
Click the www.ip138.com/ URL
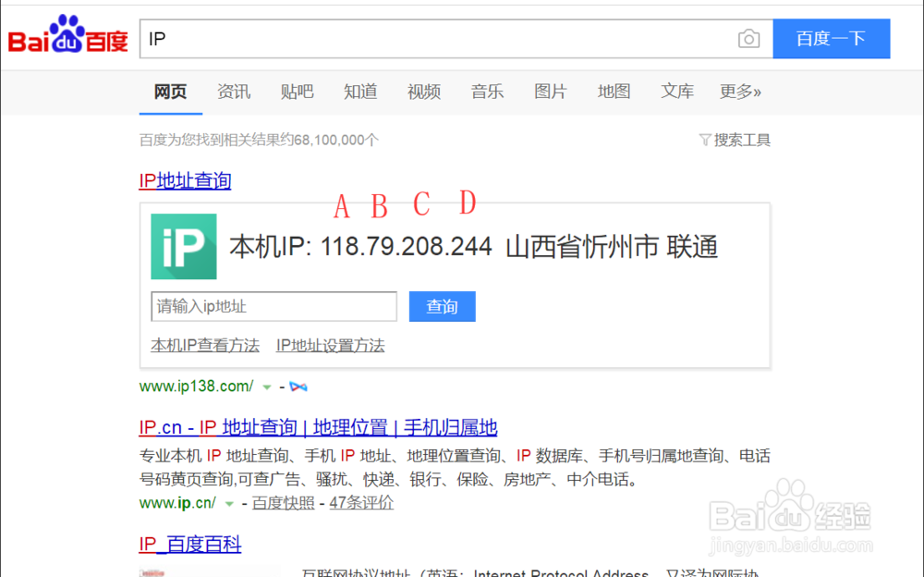(x=196, y=387)
